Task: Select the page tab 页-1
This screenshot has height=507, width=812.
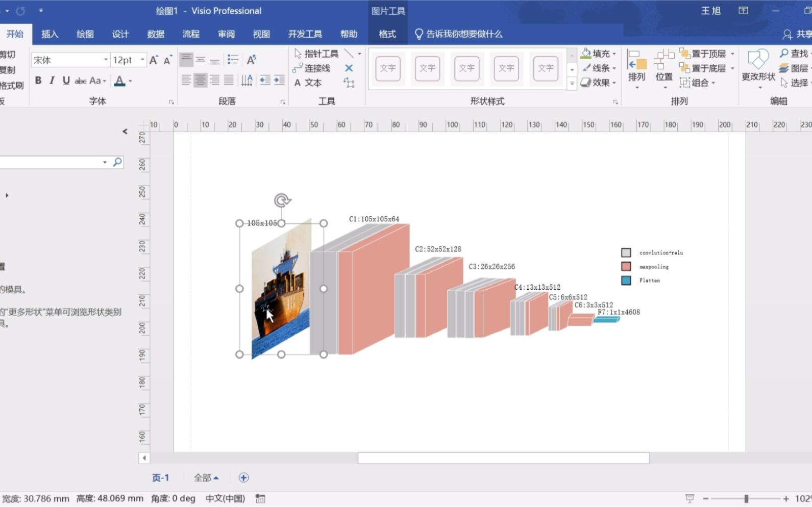Action: [x=160, y=478]
